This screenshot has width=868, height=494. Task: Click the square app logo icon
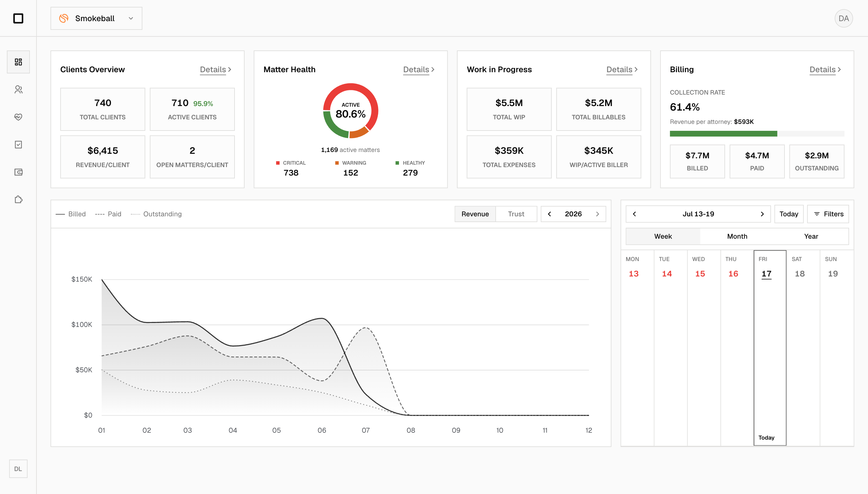(18, 18)
